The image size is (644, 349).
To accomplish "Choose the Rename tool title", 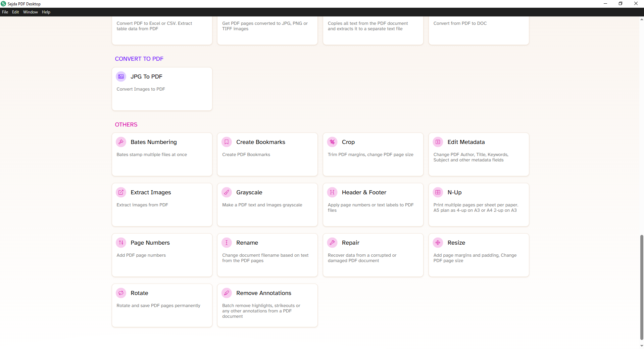I will point(247,243).
